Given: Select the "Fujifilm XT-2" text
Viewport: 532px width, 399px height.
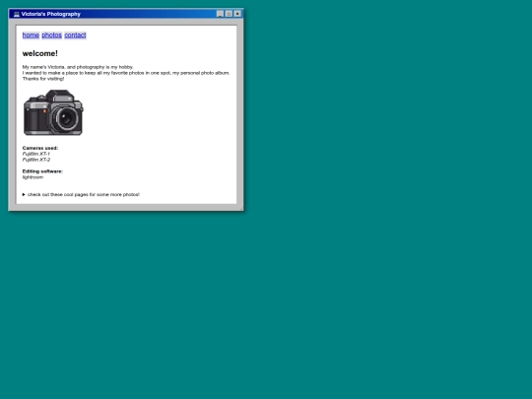Looking at the screenshot, I should point(36,160).
